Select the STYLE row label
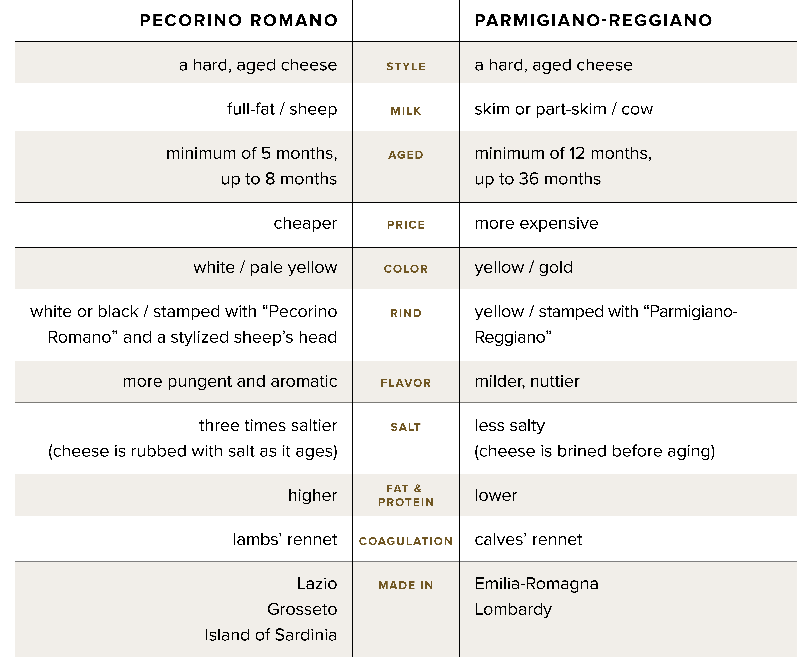812x657 pixels. 406,67
